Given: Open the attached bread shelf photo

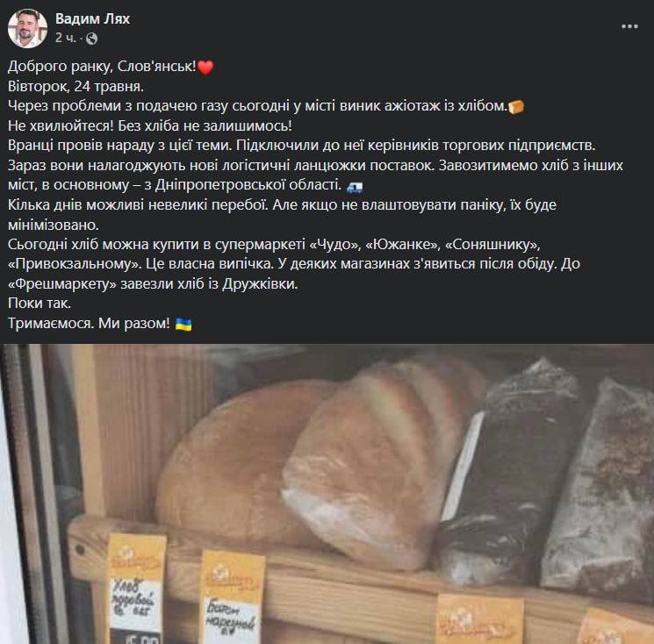Looking at the screenshot, I should click(x=327, y=494).
